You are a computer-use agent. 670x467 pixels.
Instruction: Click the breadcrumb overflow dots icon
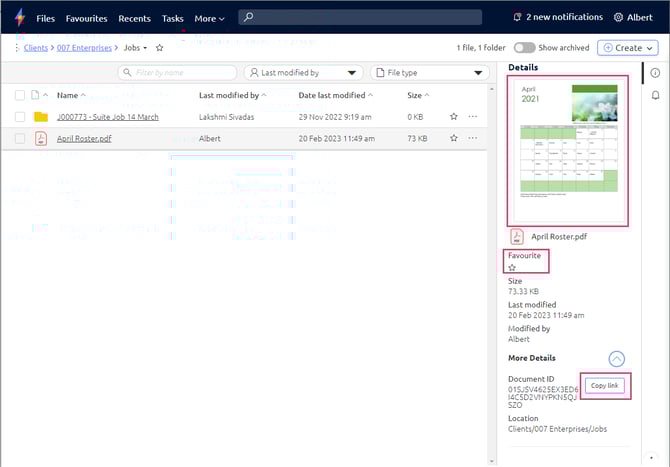17,48
